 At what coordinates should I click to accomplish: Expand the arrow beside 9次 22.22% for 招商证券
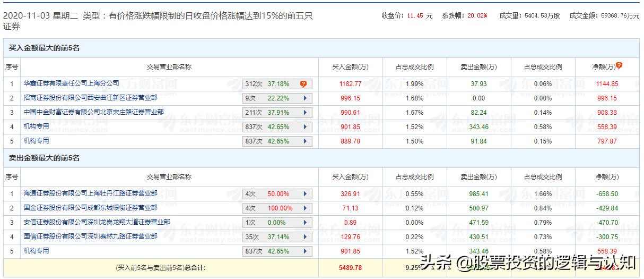[x=305, y=98]
